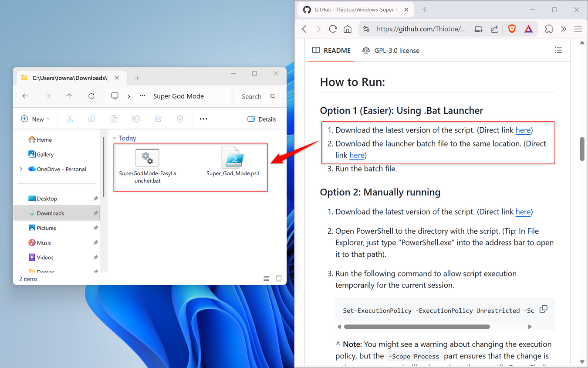
Task: Select OneDrive - Personal in the sidebar
Action: 57,169
